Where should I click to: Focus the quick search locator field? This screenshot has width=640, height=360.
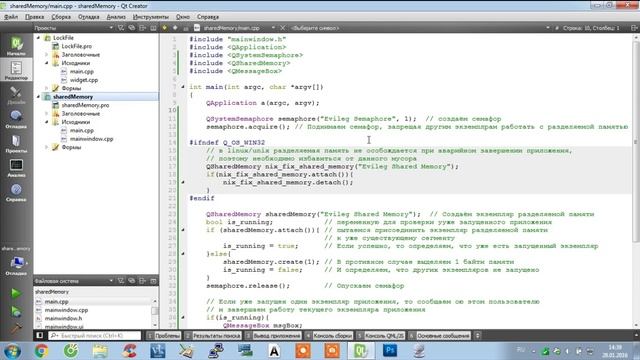[x=95, y=336]
